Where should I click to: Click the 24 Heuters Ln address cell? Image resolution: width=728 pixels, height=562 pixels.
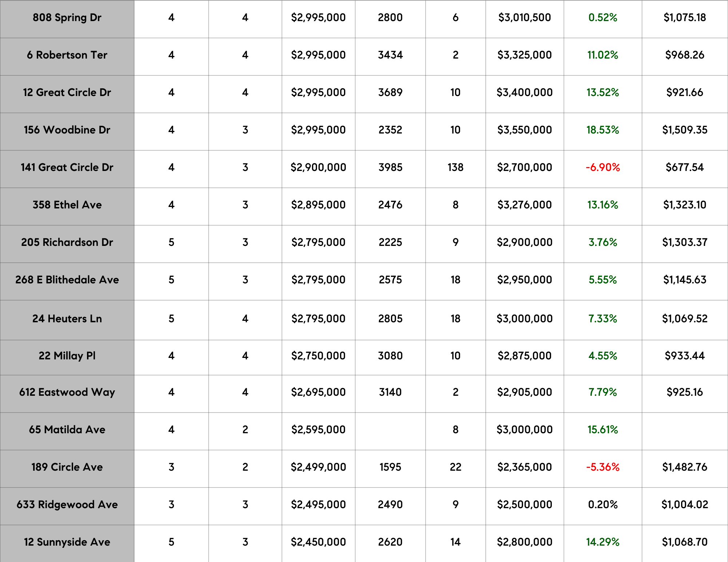67,319
